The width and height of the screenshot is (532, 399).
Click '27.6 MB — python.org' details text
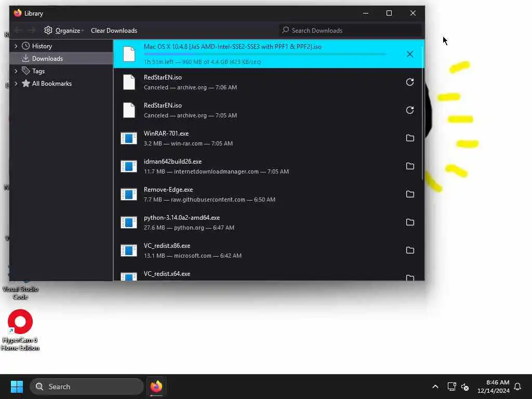click(x=189, y=228)
